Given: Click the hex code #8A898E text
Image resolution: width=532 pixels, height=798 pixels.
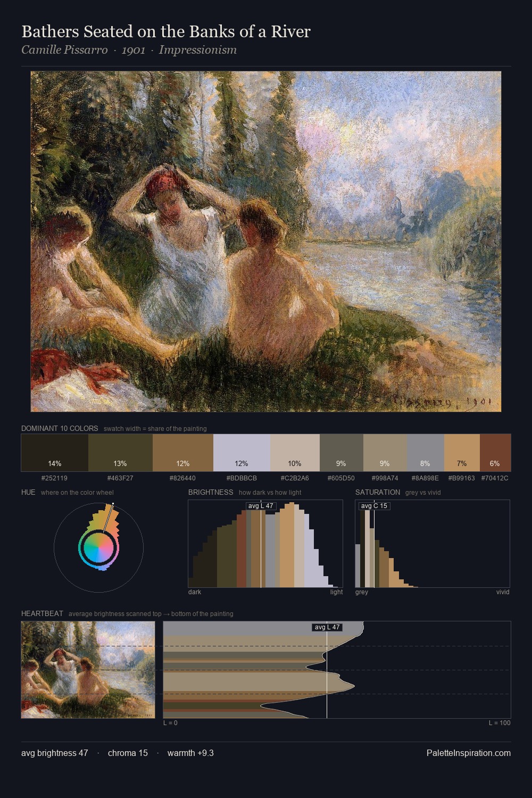Looking at the screenshot, I should [425, 478].
